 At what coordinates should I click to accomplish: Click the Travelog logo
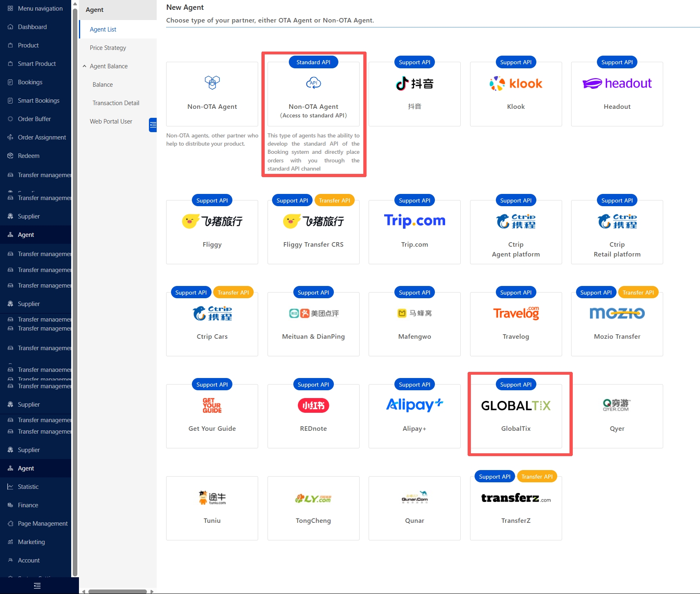click(516, 313)
